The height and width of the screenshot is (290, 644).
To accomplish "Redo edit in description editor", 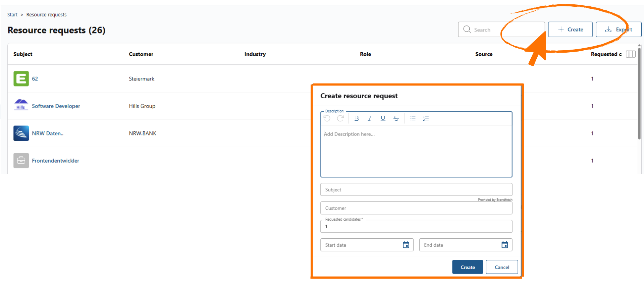I will pos(340,118).
